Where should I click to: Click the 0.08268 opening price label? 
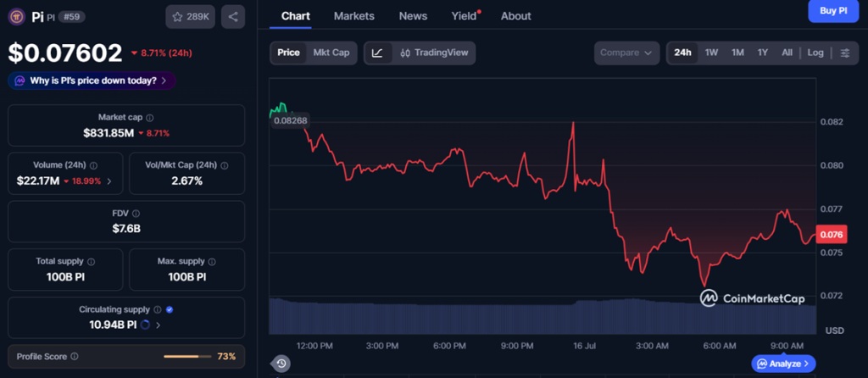click(x=290, y=120)
